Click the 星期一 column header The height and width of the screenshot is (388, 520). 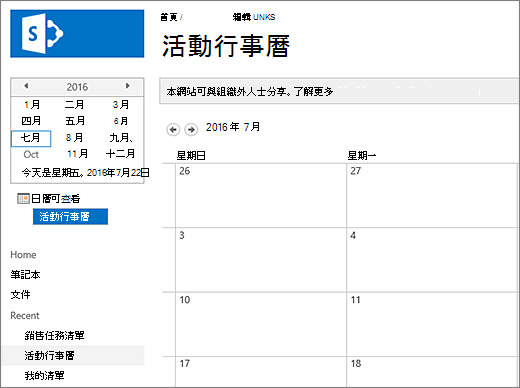[x=362, y=155]
